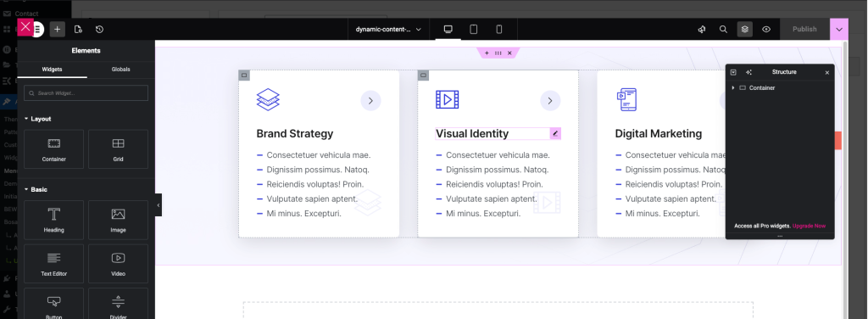Select the Divider widget
The image size is (868, 319).
(x=118, y=304)
